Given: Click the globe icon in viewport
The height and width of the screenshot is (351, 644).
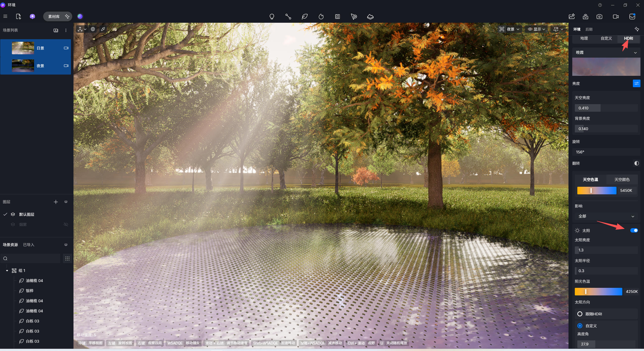Looking at the screenshot, I should 93,29.
